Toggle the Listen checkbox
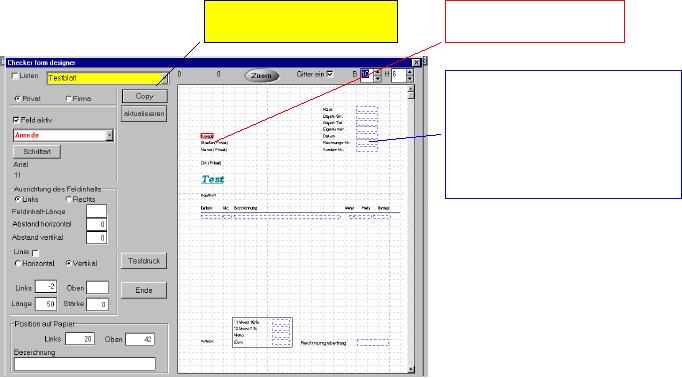The height and width of the screenshot is (378, 682). click(15, 76)
